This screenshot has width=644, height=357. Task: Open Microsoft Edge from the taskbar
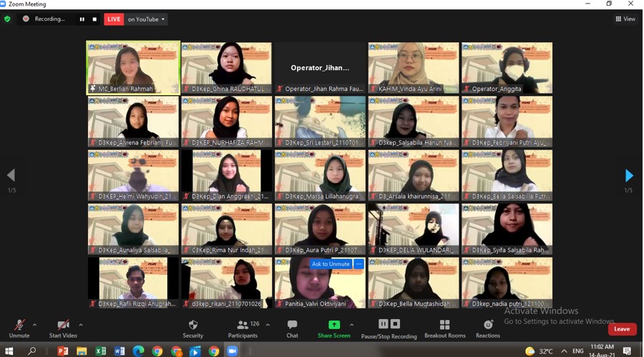(x=138, y=351)
